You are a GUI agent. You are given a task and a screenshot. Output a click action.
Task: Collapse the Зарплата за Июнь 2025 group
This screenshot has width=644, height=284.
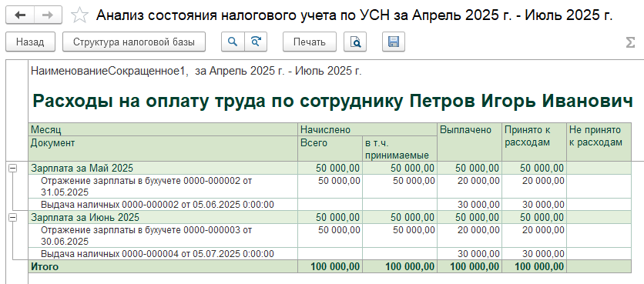click(x=13, y=218)
